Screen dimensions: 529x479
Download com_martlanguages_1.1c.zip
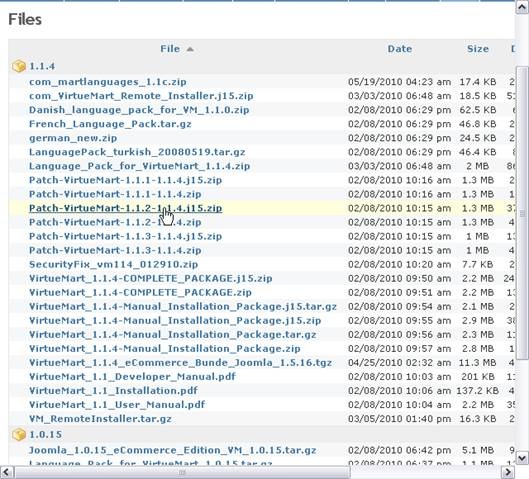(108, 82)
